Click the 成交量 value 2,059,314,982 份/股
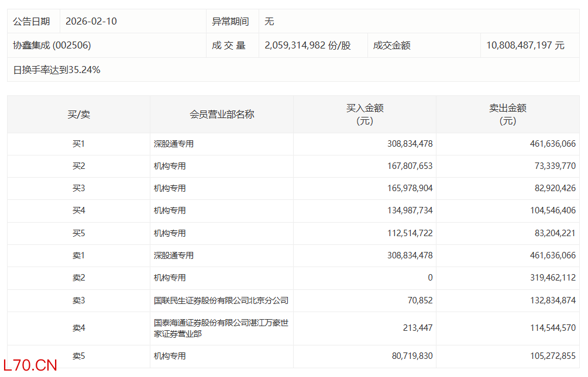 (308, 45)
